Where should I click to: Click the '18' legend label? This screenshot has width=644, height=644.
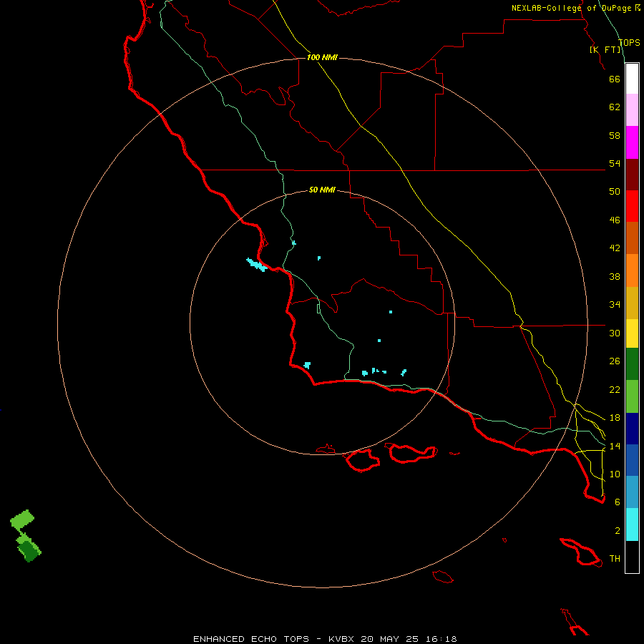coord(615,418)
